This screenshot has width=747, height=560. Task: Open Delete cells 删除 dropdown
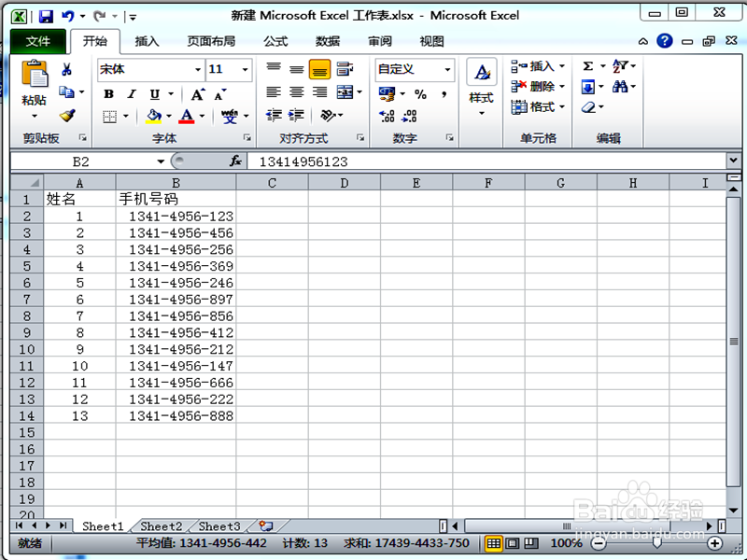tap(538, 87)
